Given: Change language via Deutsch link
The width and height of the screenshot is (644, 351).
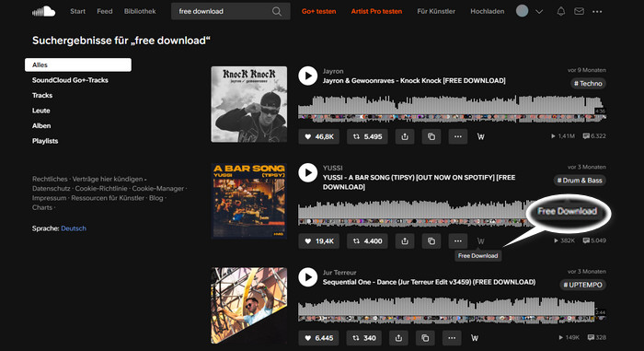Looking at the screenshot, I should coord(74,228).
